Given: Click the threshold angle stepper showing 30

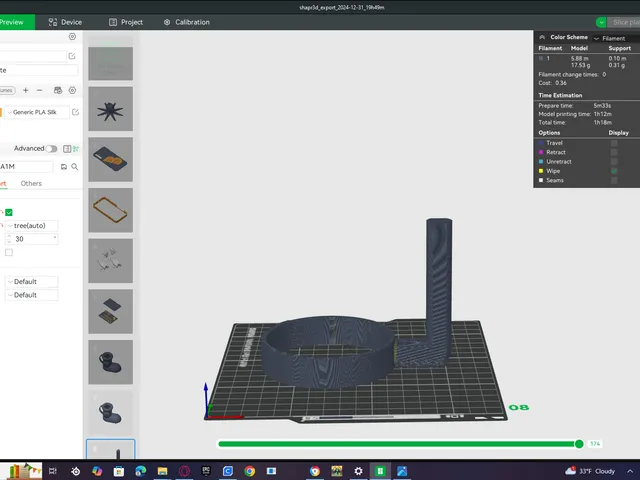Looking at the screenshot, I should [31, 239].
